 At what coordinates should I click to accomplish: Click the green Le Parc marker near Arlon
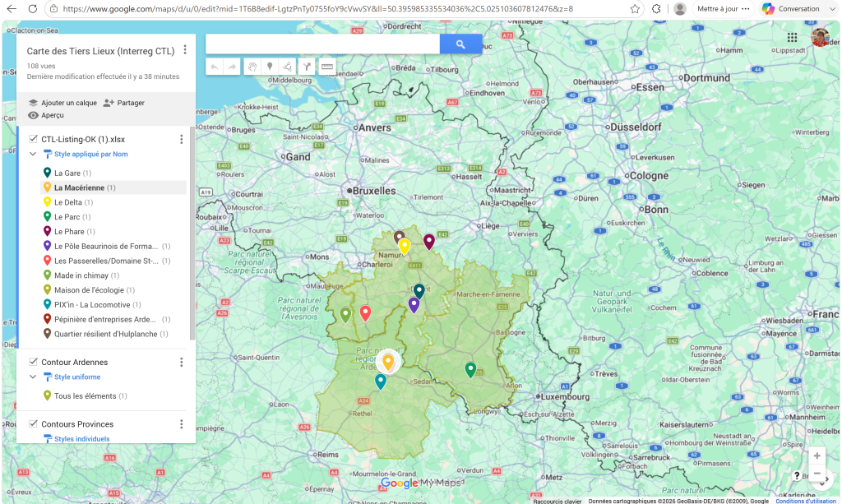tap(470, 369)
